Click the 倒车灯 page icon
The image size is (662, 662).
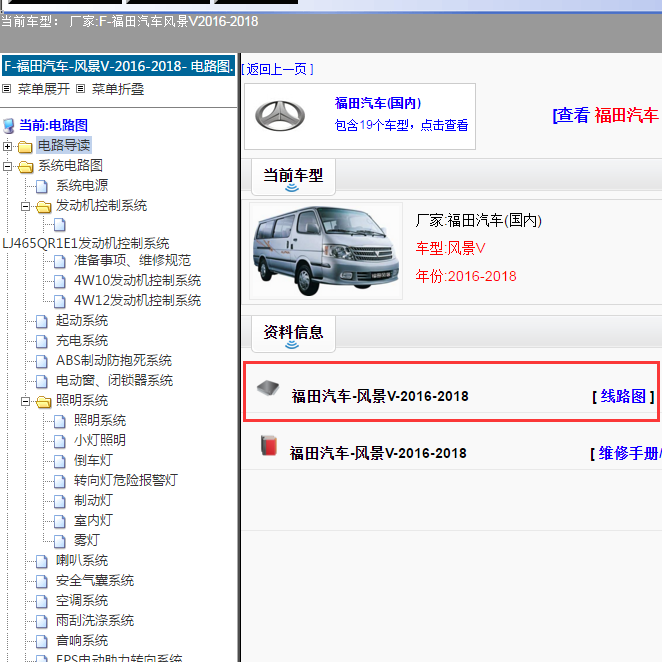[60, 461]
